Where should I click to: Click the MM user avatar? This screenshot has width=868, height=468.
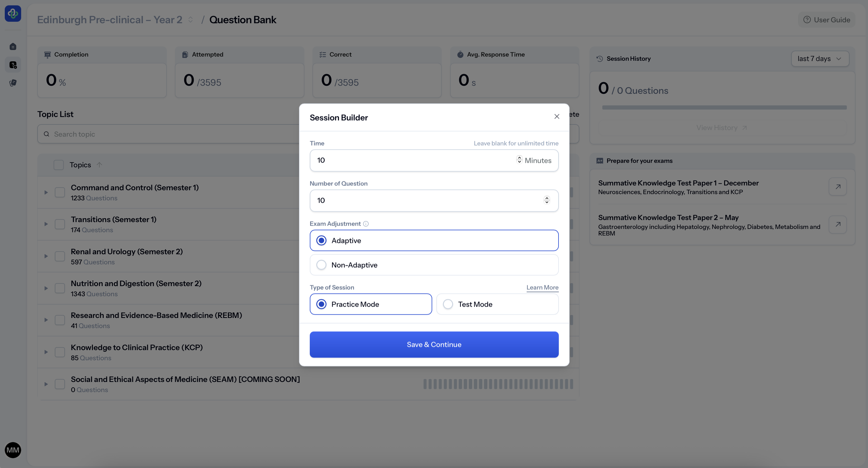[13, 450]
